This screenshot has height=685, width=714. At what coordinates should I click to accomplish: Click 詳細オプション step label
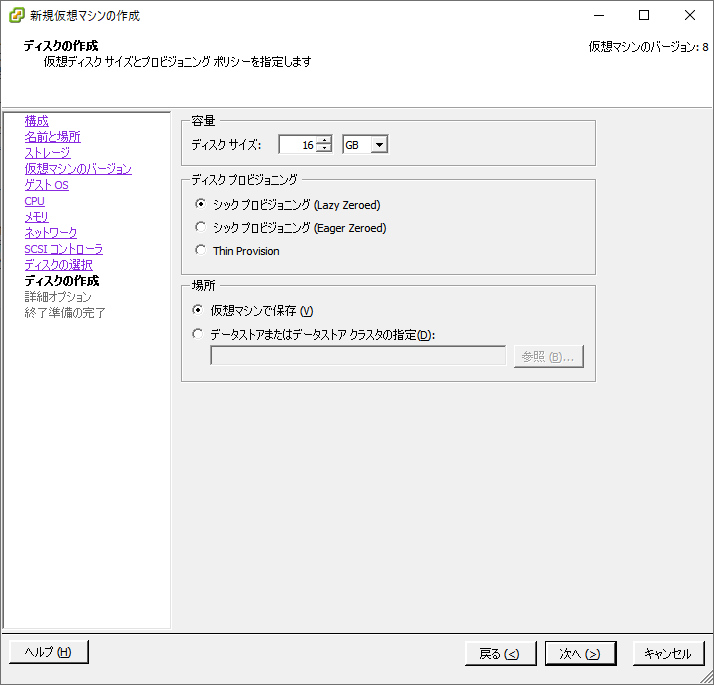[x=58, y=297]
